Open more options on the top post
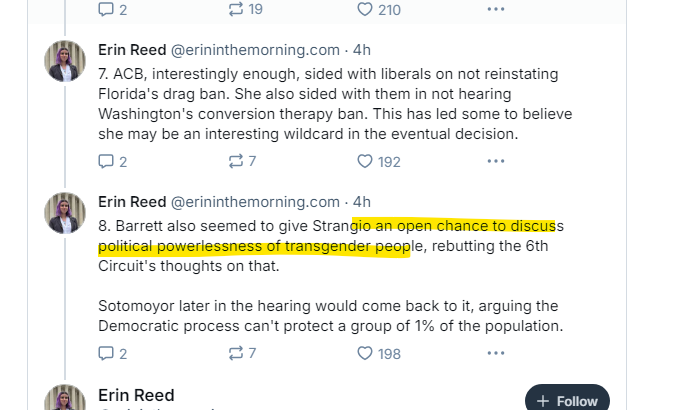The width and height of the screenshot is (680, 410). click(x=496, y=9)
